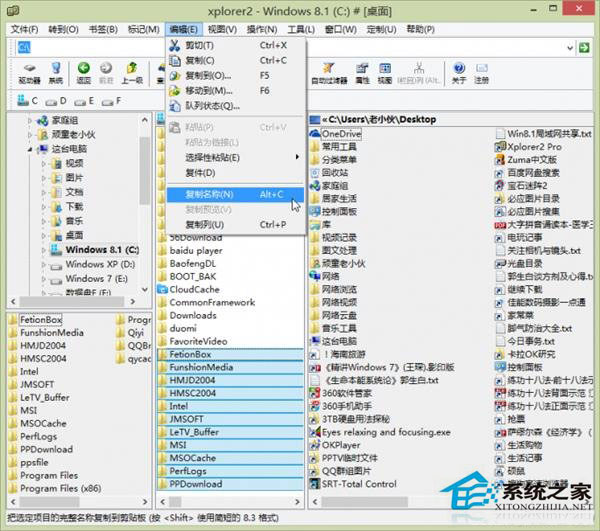Viewport: 600px width, 531px height.
Task: Open the 视图(V) menu
Action: pos(222,29)
